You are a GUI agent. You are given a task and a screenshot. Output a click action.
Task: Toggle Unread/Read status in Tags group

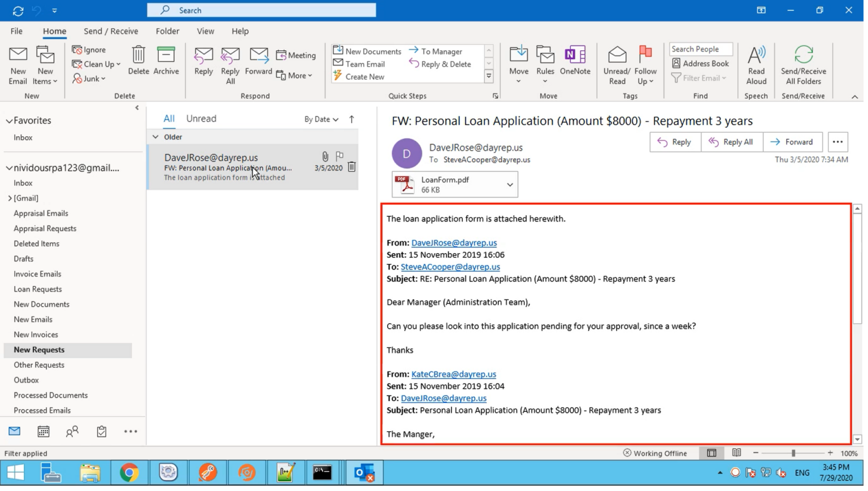(617, 64)
